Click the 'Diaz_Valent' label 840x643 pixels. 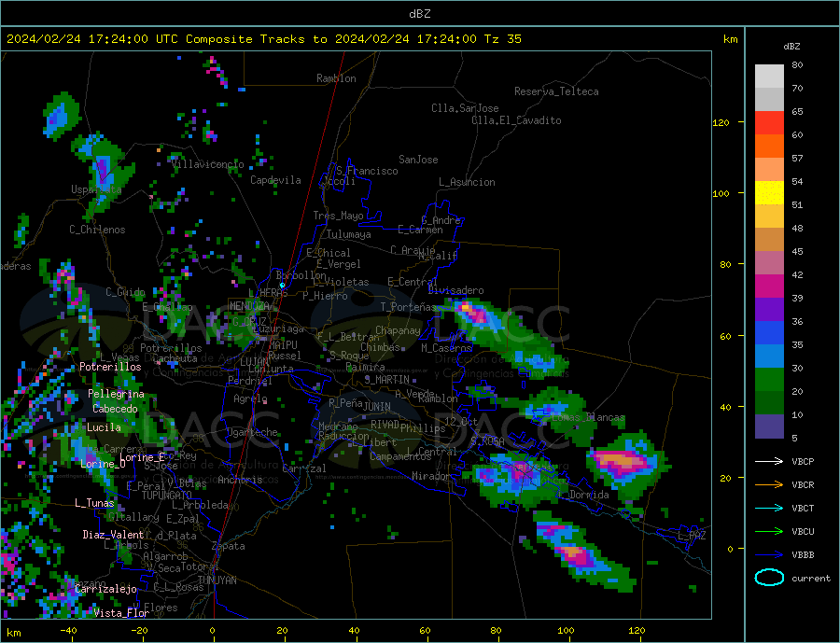[113, 535]
